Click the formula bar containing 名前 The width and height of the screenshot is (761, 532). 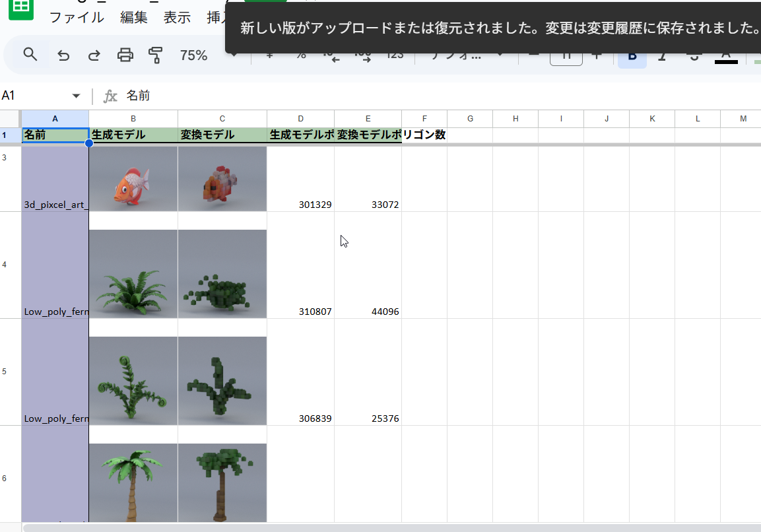437,96
